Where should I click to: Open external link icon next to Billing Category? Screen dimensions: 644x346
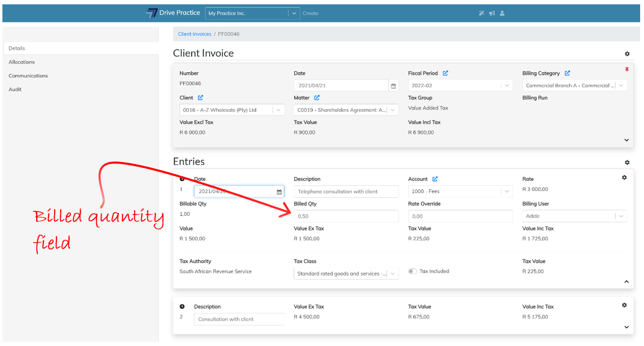(567, 73)
